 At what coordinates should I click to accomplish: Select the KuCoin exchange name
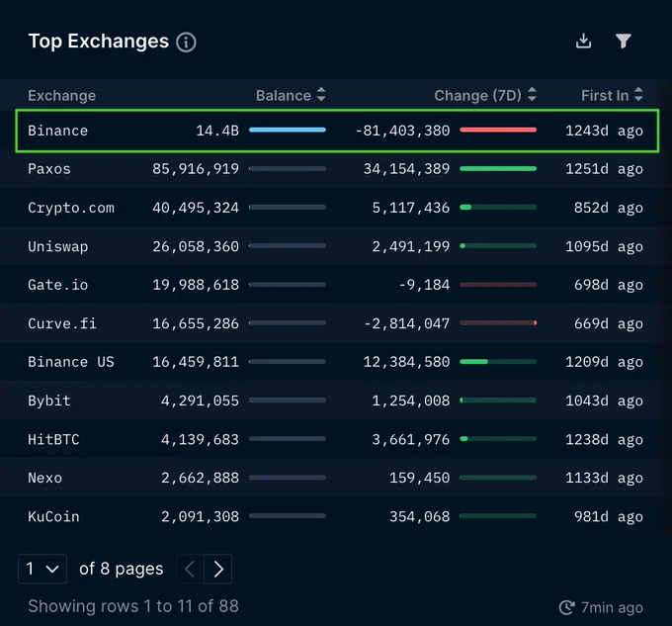coord(53,516)
